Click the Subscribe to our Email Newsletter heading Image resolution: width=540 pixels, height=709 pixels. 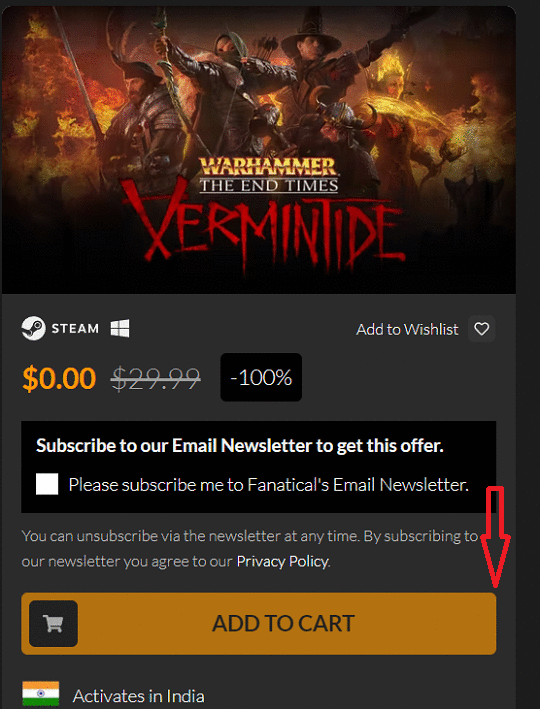(x=240, y=446)
